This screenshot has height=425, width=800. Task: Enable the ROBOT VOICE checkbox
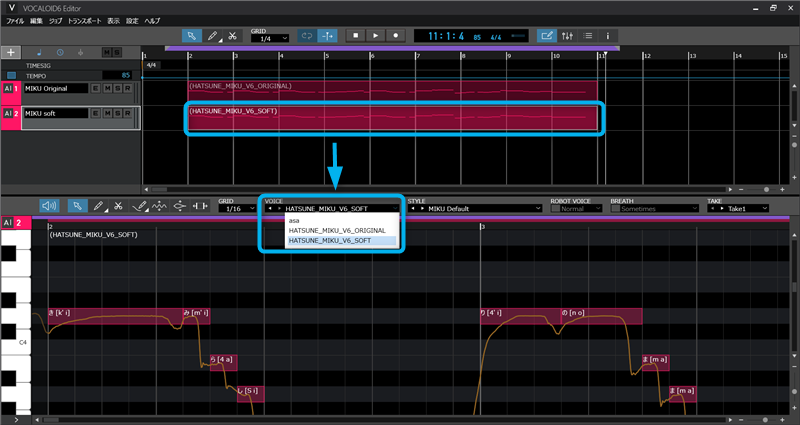pyautogui.click(x=555, y=209)
